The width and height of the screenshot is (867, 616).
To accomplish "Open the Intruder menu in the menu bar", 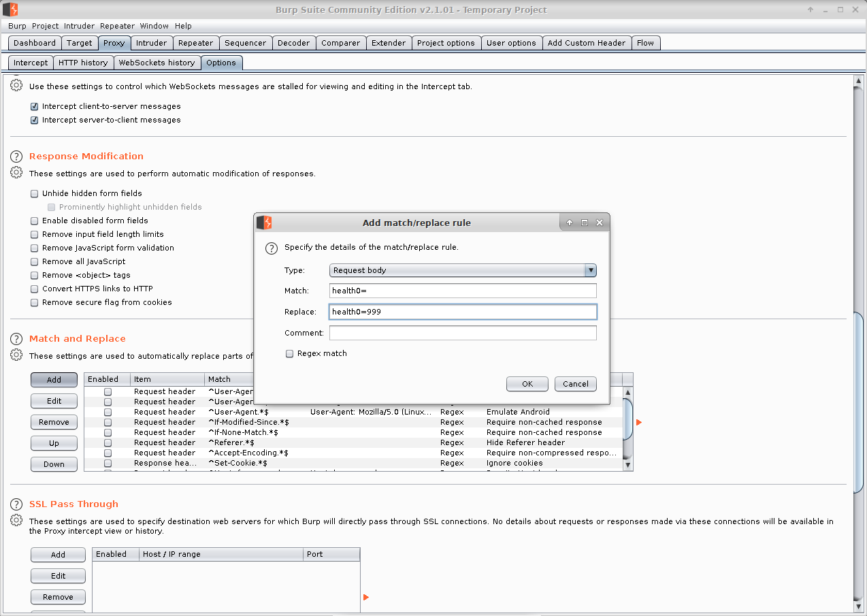I will pyautogui.click(x=79, y=26).
